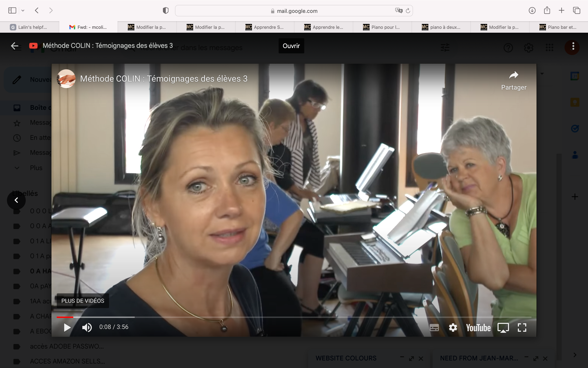Open the channel avatar thumbnail

pyautogui.click(x=66, y=79)
